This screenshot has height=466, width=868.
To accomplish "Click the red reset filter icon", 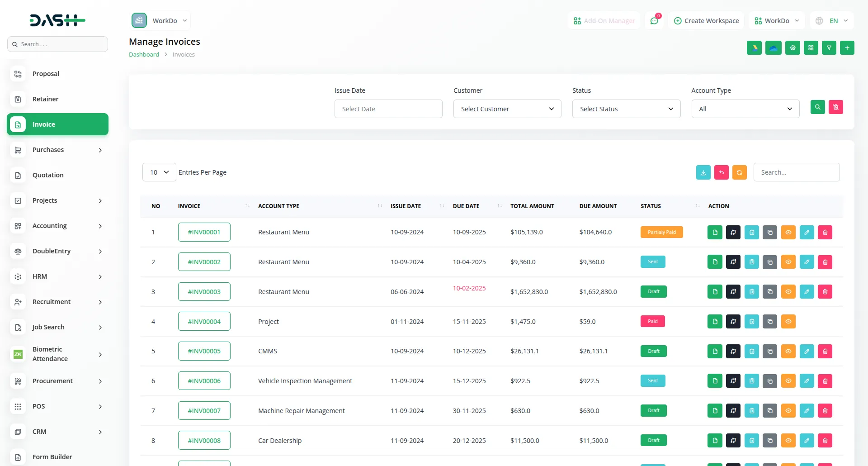I will (x=836, y=107).
